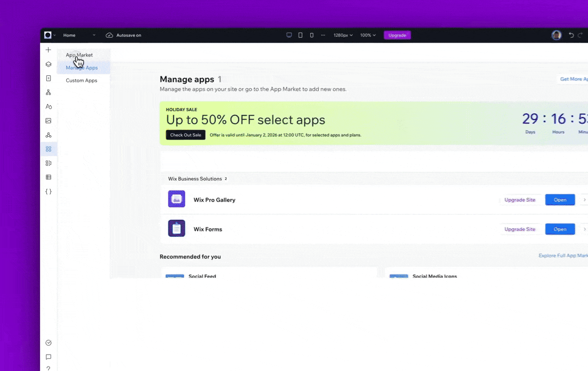Open Custom Apps menu item

point(81,80)
